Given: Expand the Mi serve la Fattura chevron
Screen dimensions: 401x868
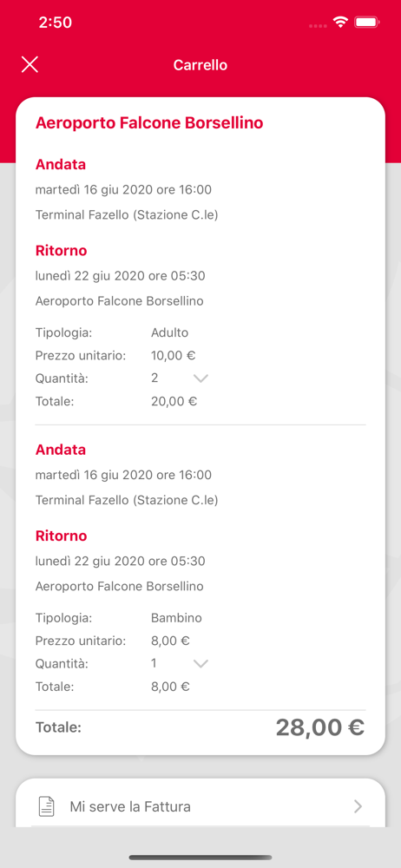Looking at the screenshot, I should (x=358, y=806).
